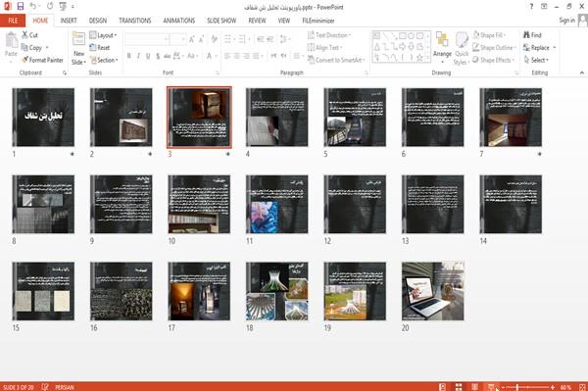Viewport: 588px width, 391px height.
Task: Open the FILE tab
Action: (13, 21)
